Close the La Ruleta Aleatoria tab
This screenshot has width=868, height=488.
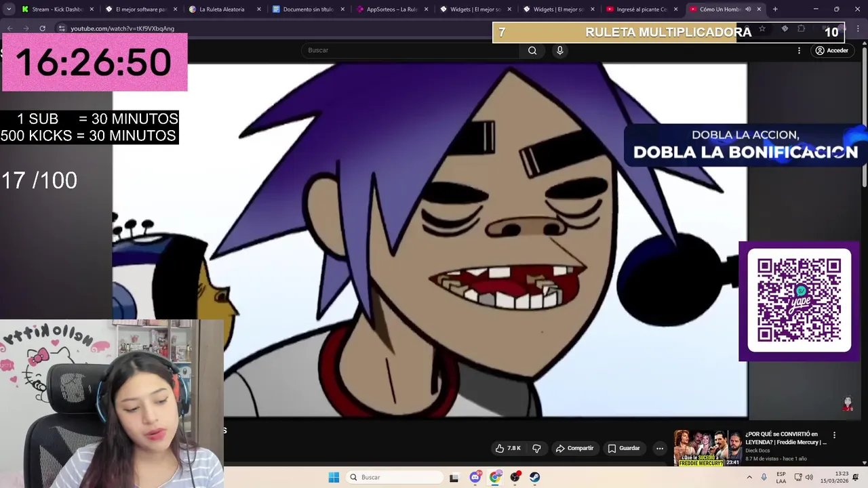pyautogui.click(x=258, y=9)
